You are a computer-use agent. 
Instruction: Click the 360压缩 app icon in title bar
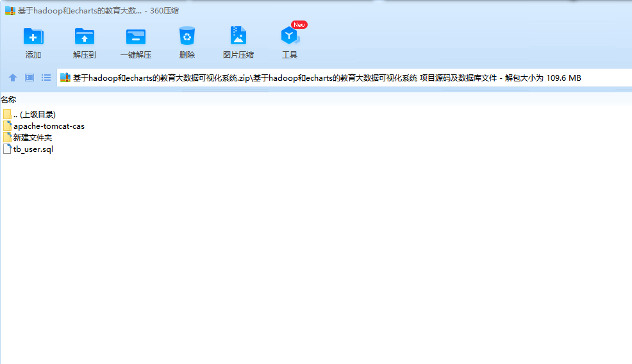point(10,10)
